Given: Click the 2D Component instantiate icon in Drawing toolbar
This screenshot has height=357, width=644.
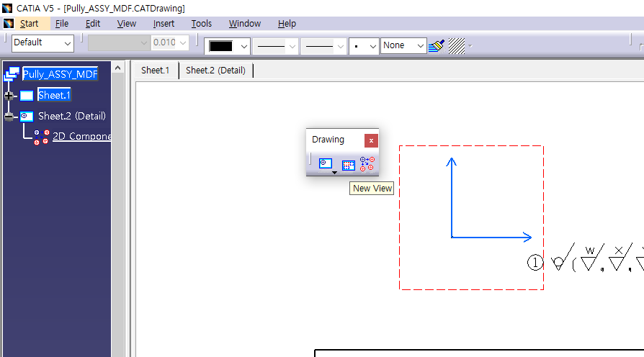Looking at the screenshot, I should coord(367,163).
